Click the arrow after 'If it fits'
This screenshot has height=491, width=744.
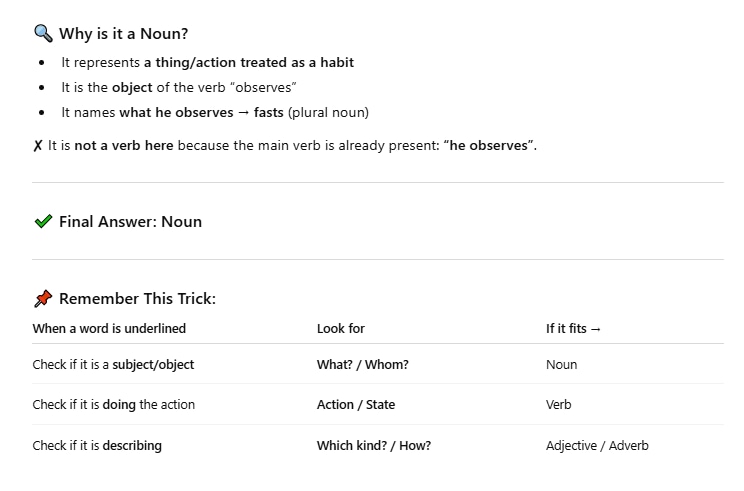[x=596, y=329]
